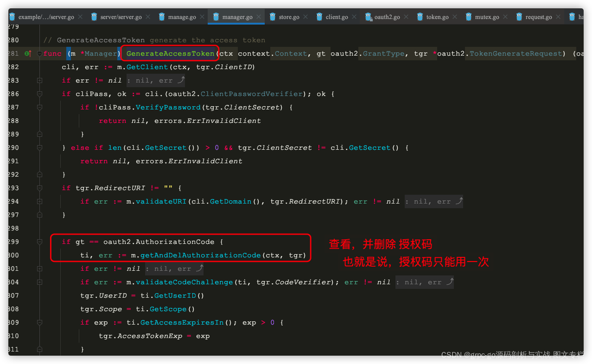This screenshot has width=592, height=364.
Task: Click the first ErrInvalidClient on line 288
Action: 224,121
